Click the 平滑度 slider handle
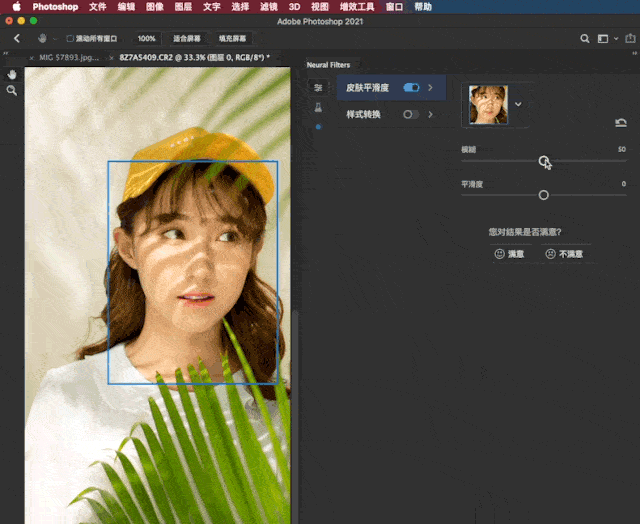The image size is (640, 524). pyautogui.click(x=543, y=195)
